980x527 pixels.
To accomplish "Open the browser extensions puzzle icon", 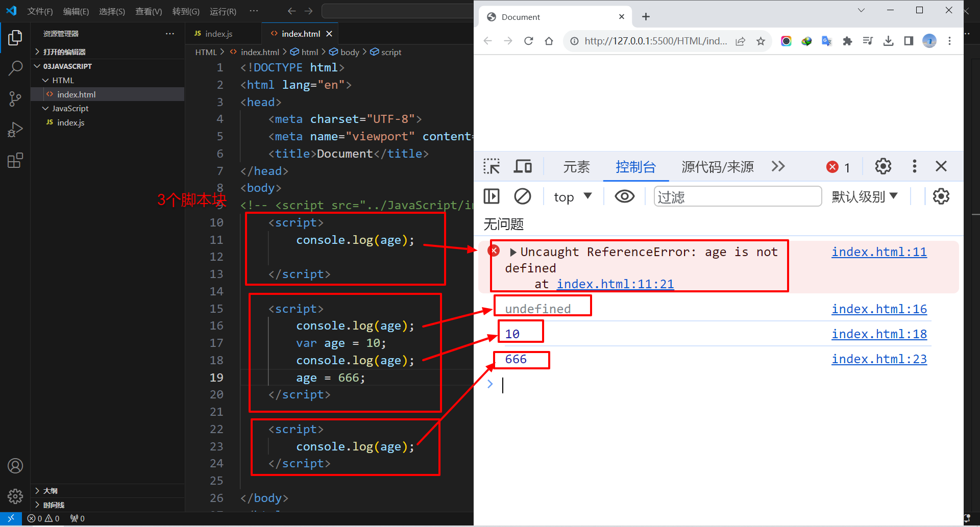I will (847, 41).
